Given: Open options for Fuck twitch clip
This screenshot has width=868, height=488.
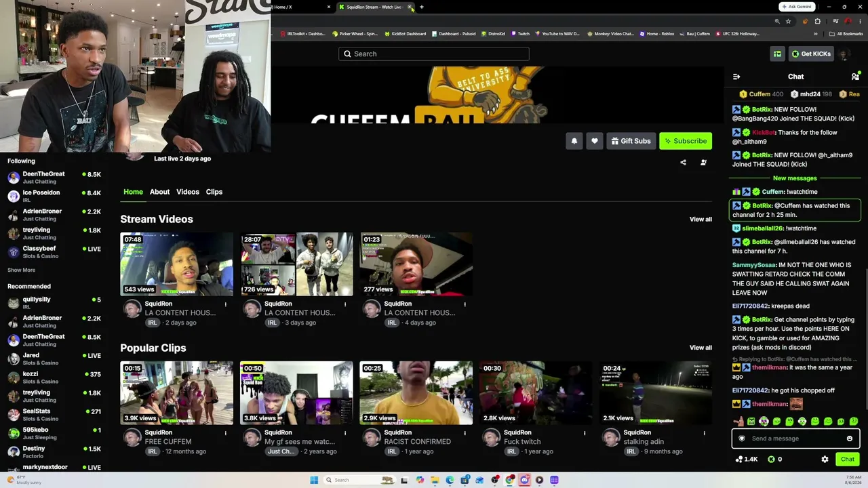Looking at the screenshot, I should coord(585,432).
